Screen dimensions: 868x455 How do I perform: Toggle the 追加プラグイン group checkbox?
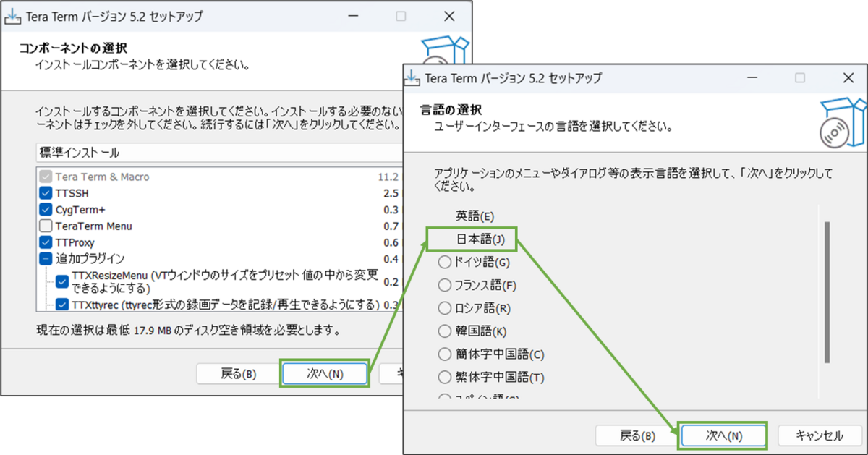[46, 259]
